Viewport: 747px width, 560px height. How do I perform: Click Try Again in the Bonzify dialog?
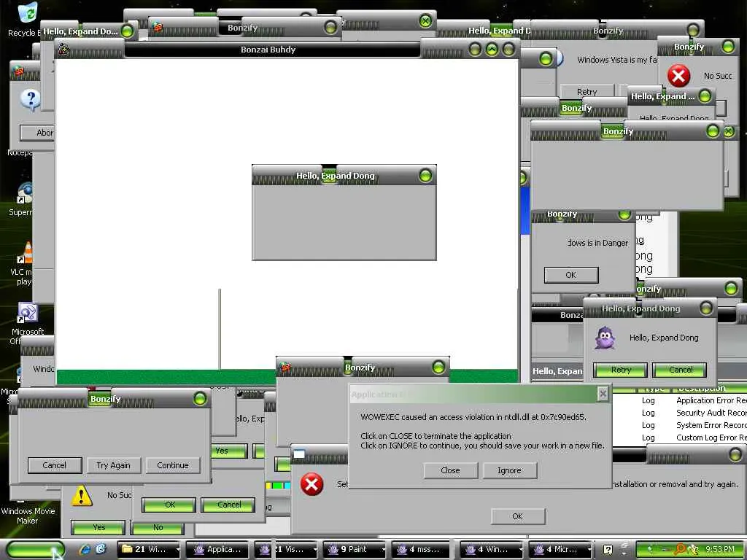113,465
